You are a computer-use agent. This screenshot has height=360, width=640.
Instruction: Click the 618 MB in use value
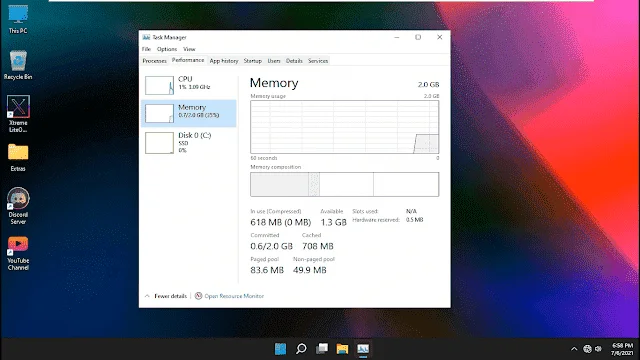(x=280, y=222)
